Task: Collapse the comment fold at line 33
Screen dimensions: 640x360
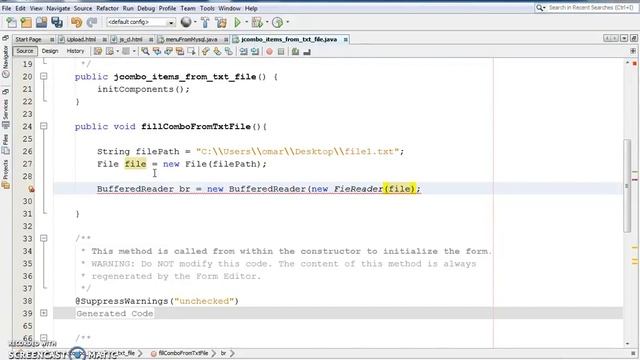Action: (44, 238)
